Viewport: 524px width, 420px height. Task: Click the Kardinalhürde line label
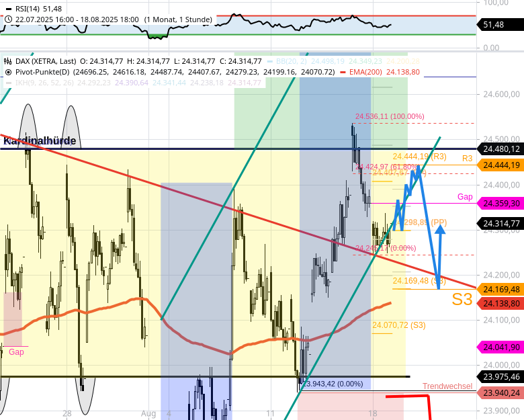(x=40, y=140)
